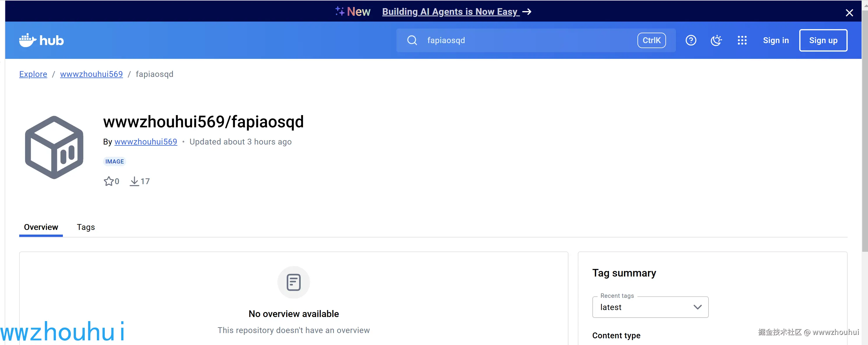Open the apps grid menu icon
This screenshot has width=868, height=345.
(742, 41)
